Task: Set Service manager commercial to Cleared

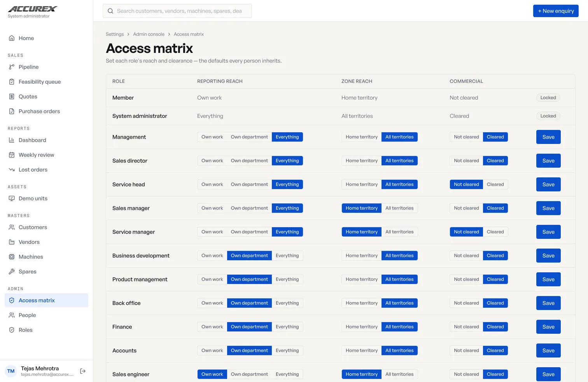Action: [495, 232]
